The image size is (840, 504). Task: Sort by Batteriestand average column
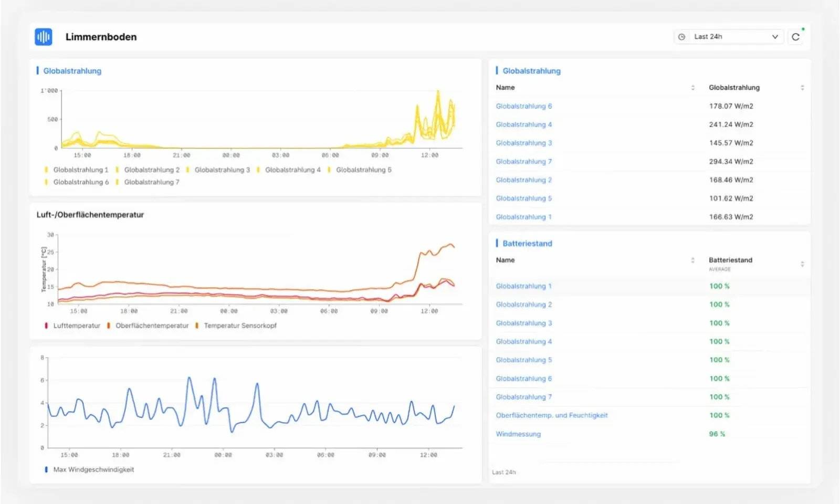click(x=802, y=264)
